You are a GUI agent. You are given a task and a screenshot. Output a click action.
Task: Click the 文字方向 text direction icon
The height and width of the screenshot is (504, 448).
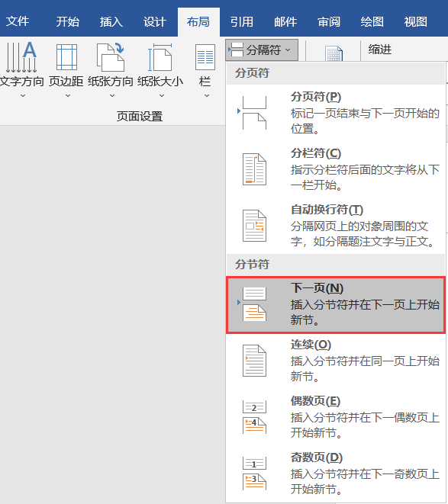click(x=21, y=57)
